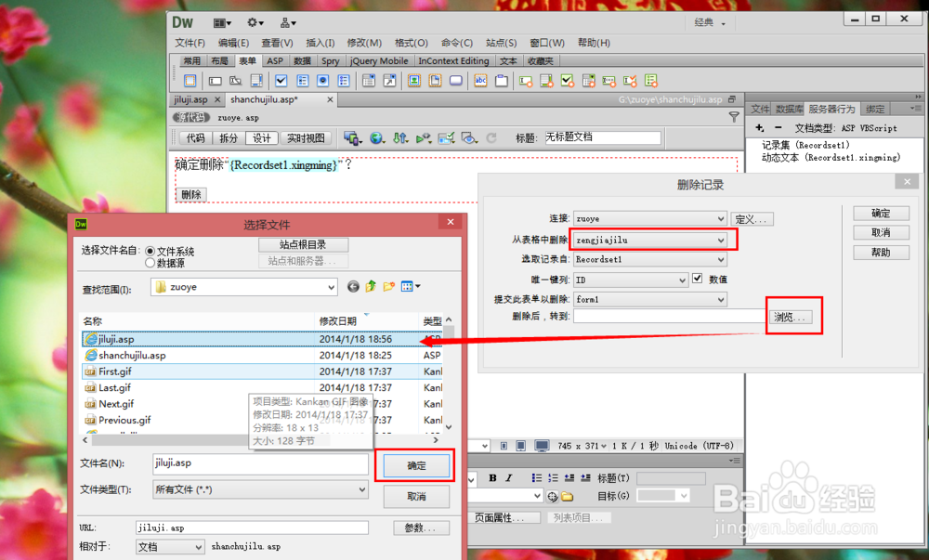Switch to the Bindings panel tab

[874, 109]
